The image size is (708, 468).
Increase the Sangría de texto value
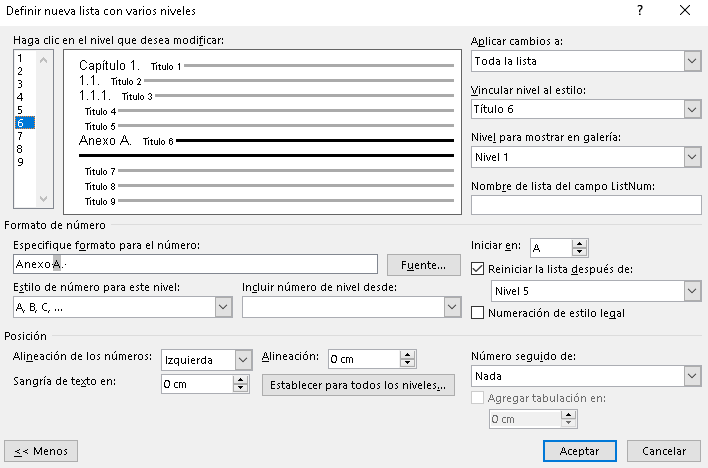click(241, 379)
